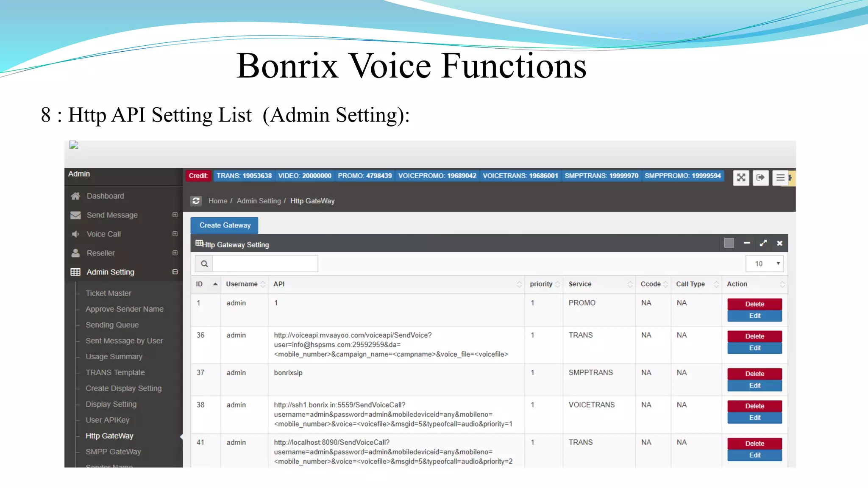Sort table by Ccode column
Image resolution: width=868 pixels, height=488 pixels.
654,284
